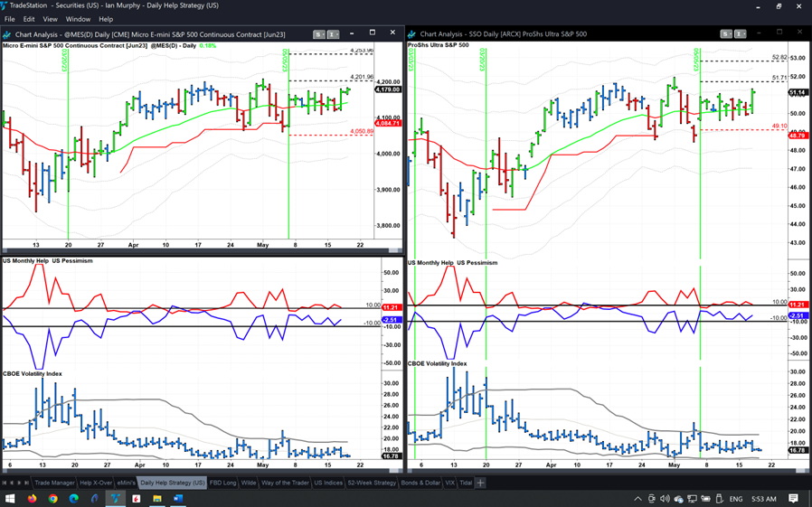Switch to the Bonds & Dollar tab
Screen dimensions: 812x507
[420, 483]
